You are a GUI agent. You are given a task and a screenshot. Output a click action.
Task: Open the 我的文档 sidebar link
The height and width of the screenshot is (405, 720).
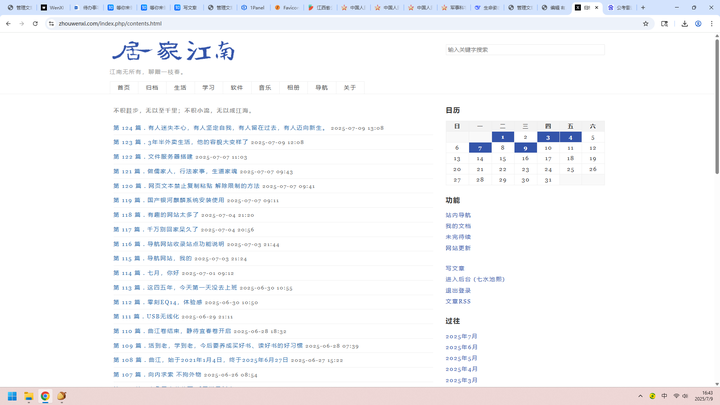click(x=458, y=226)
